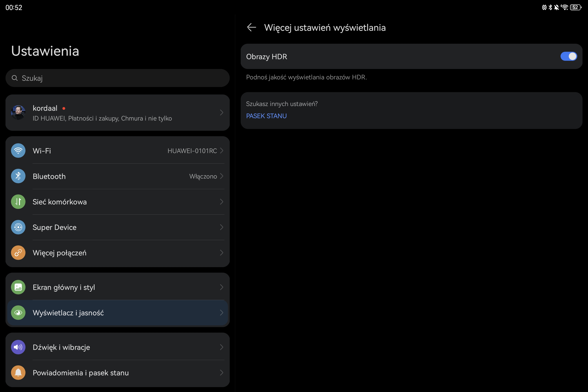Open kordaal account name

point(45,108)
